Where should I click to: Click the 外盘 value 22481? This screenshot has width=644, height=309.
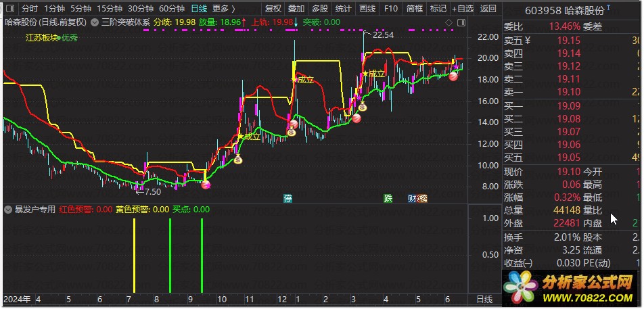coord(567,224)
